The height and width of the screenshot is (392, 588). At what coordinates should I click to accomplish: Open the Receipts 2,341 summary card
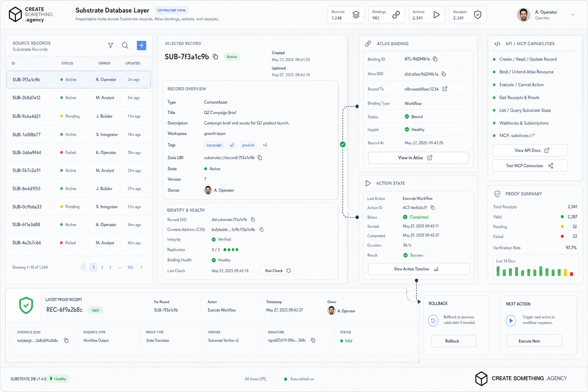[x=468, y=15]
